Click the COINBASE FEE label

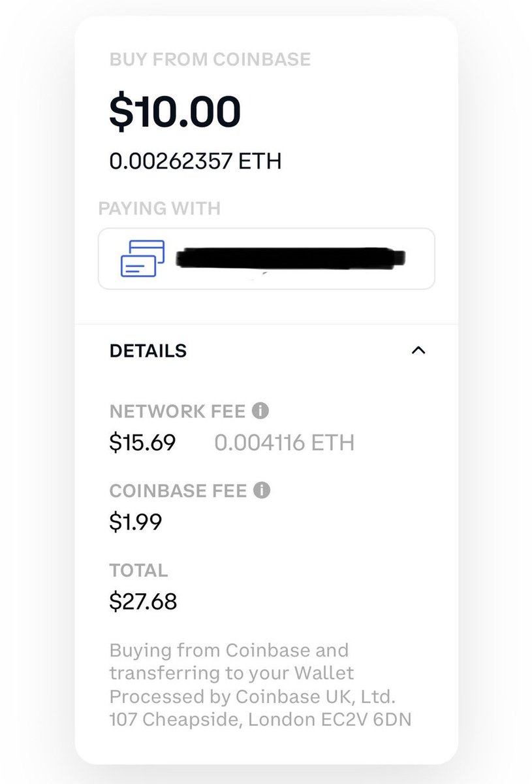(x=178, y=491)
